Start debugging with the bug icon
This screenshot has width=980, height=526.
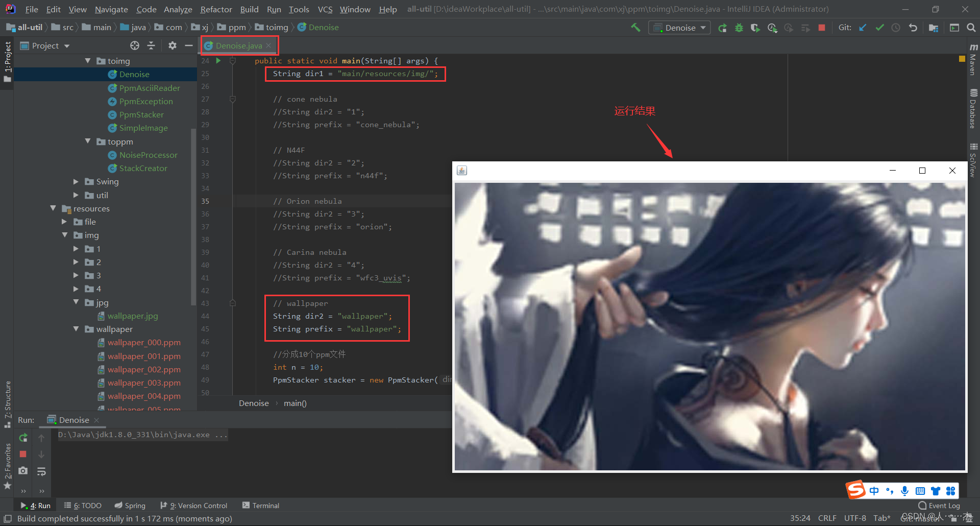point(739,28)
